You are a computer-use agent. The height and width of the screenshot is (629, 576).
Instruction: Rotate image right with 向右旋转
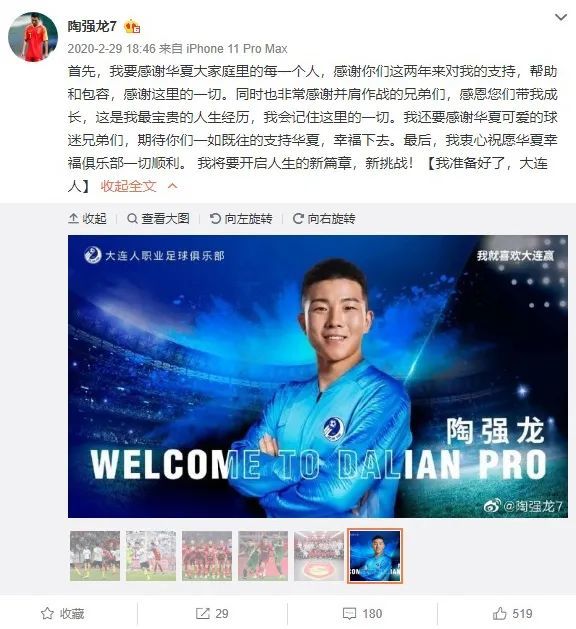click(324, 219)
